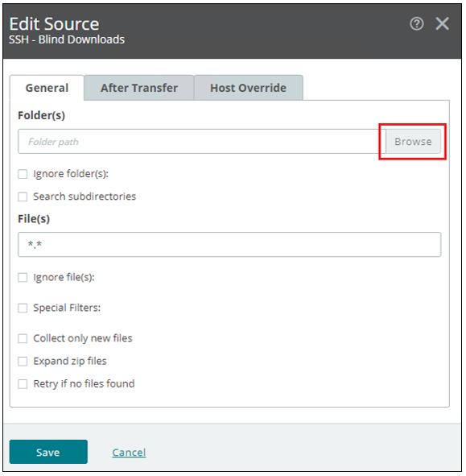Click the File(s) pattern input field
Image resolution: width=466 pixels, height=476 pixels.
[x=229, y=245]
